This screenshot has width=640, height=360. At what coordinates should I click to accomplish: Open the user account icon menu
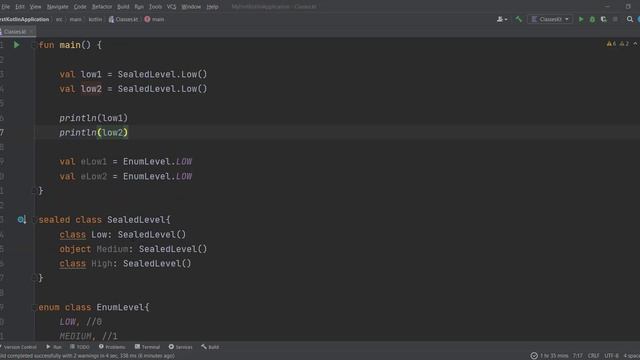click(502, 19)
